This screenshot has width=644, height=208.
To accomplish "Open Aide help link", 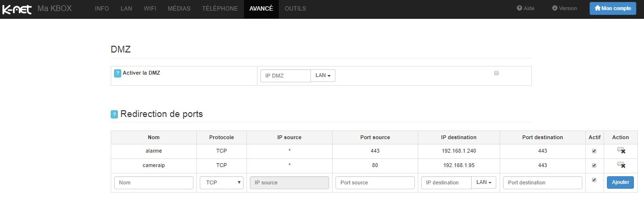I will tap(526, 8).
